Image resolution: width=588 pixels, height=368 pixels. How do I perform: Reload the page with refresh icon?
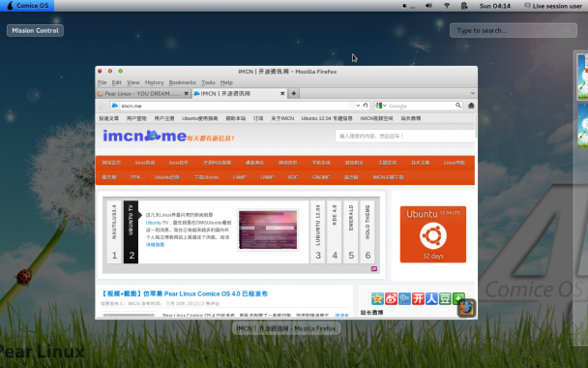(366, 106)
